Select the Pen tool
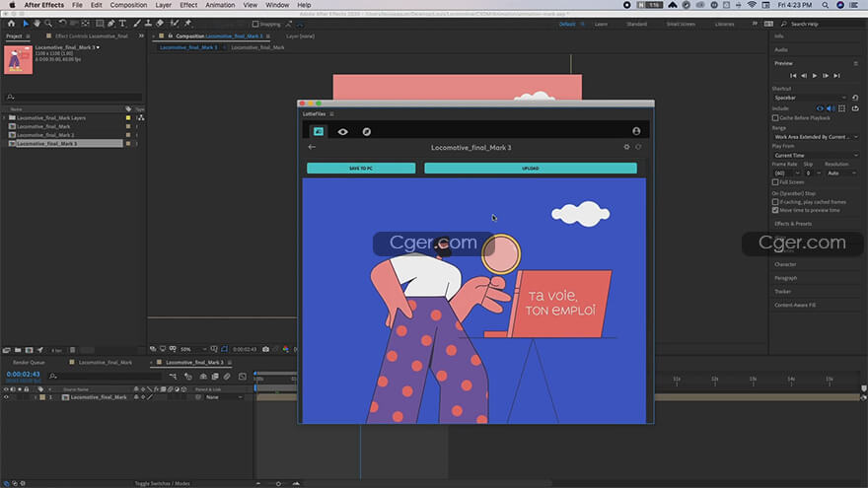Image resolution: width=868 pixels, height=488 pixels. 111,24
